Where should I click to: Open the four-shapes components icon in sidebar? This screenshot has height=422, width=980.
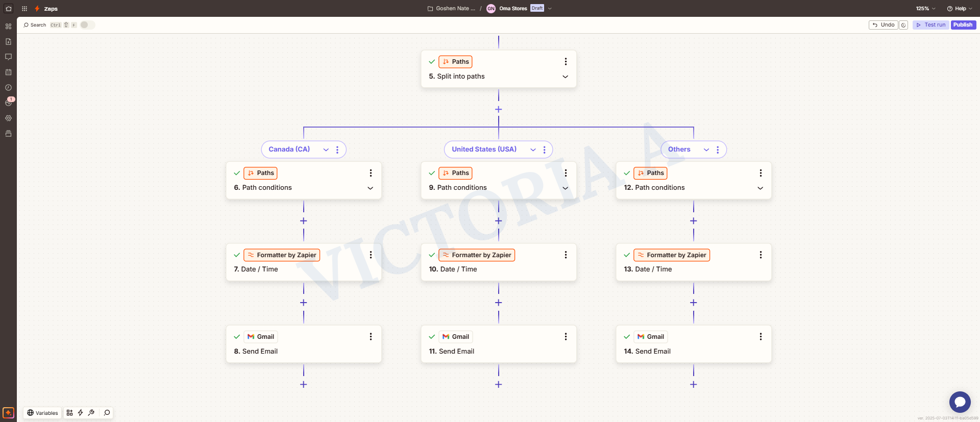[8, 27]
